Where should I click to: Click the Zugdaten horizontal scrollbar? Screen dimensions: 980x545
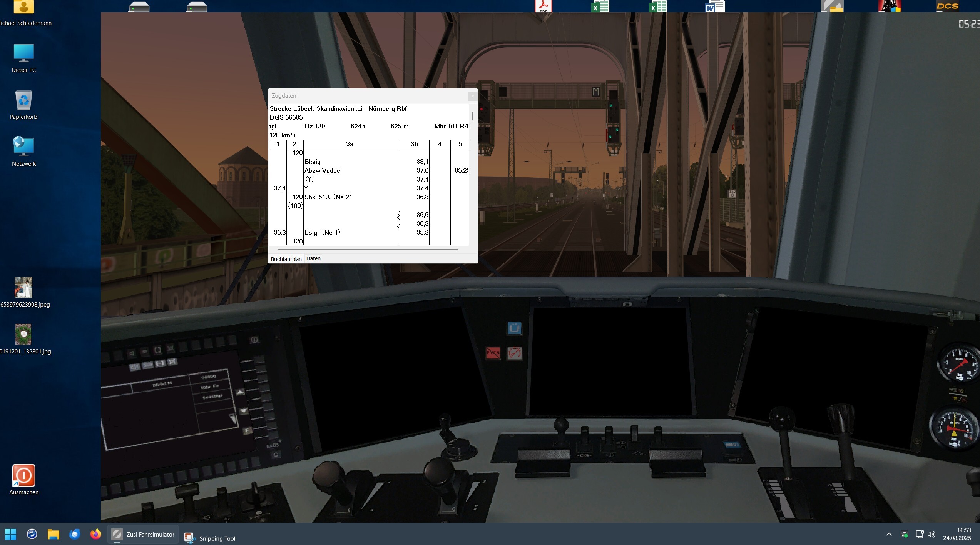367,249
